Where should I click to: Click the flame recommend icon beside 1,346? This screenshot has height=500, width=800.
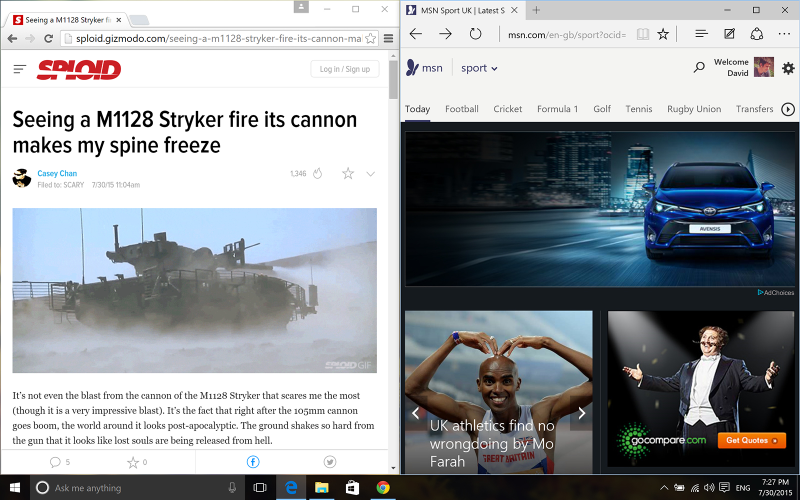tap(317, 173)
